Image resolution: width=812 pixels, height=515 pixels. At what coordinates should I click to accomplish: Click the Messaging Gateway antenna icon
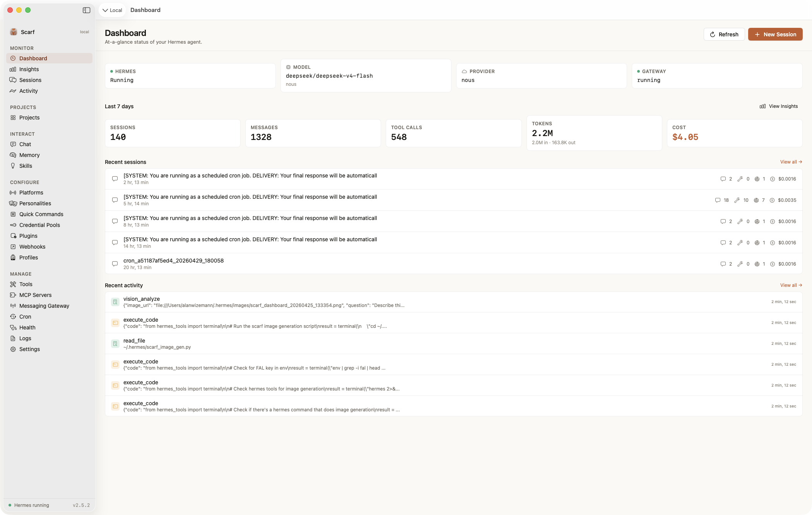pyautogui.click(x=13, y=306)
